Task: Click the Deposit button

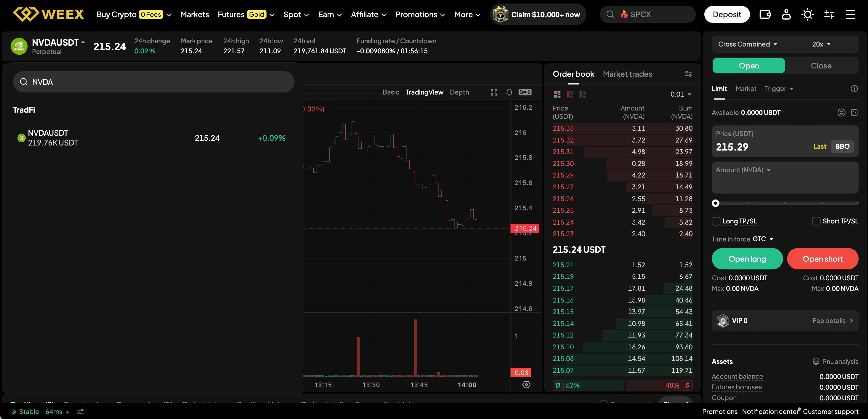Action: click(727, 15)
